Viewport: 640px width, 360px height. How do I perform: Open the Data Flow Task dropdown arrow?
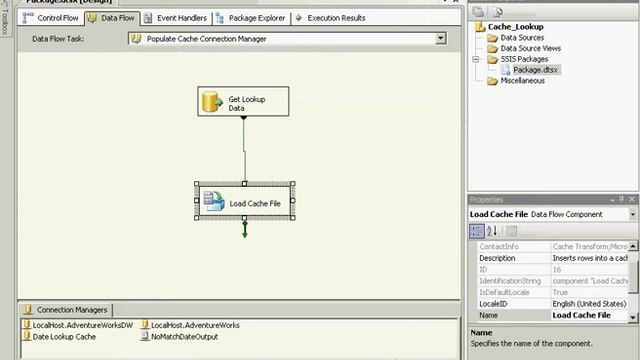(x=440, y=38)
